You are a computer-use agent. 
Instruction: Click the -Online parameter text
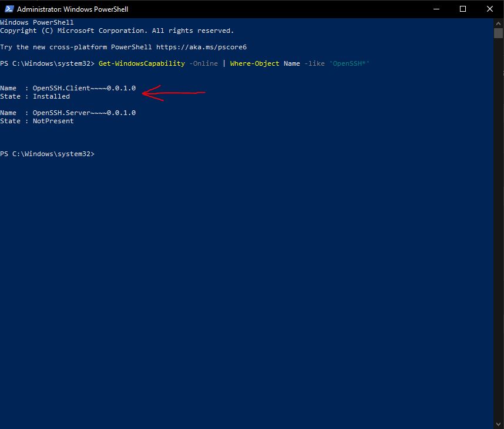click(203, 63)
